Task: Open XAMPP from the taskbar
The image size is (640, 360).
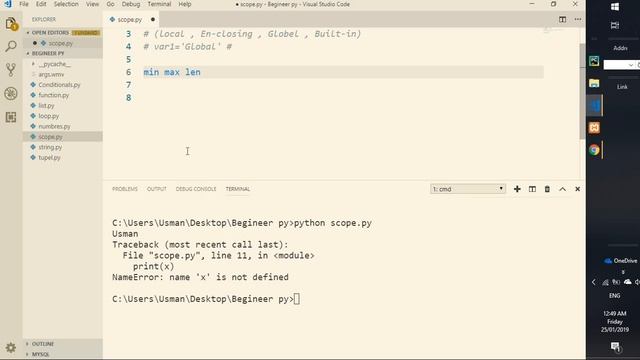Action: (594, 128)
